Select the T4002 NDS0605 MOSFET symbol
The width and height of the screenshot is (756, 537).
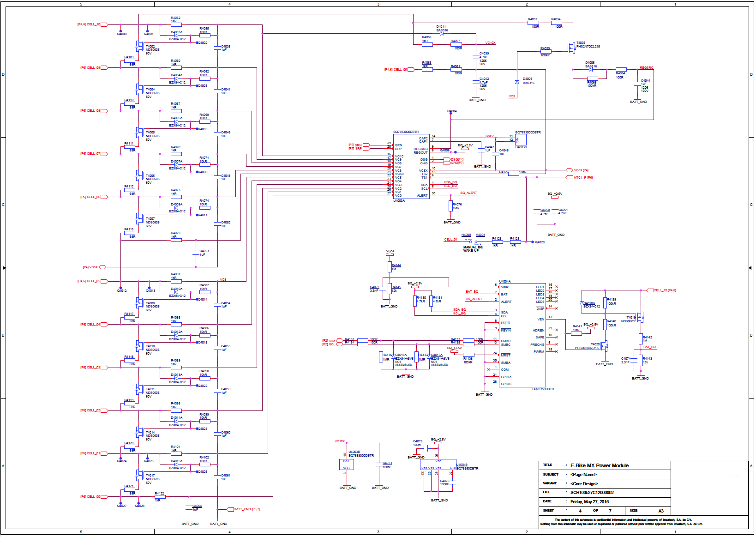139,46
